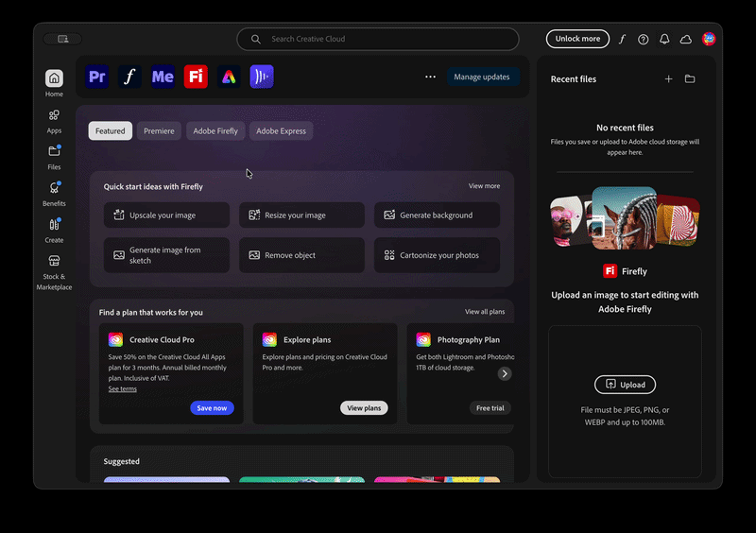Image resolution: width=756 pixels, height=533 pixels.
Task: Launch the Firefly app icon in app bar
Action: pyautogui.click(x=196, y=77)
